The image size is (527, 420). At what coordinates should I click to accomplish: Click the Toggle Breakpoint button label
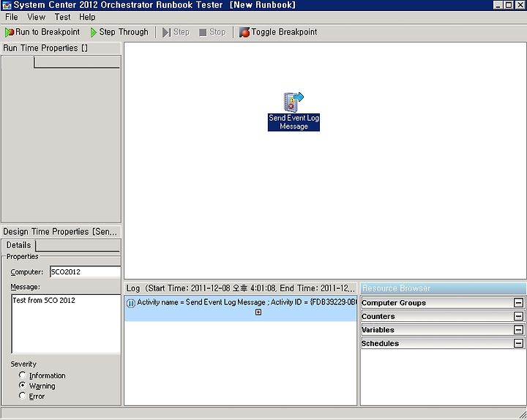point(284,32)
